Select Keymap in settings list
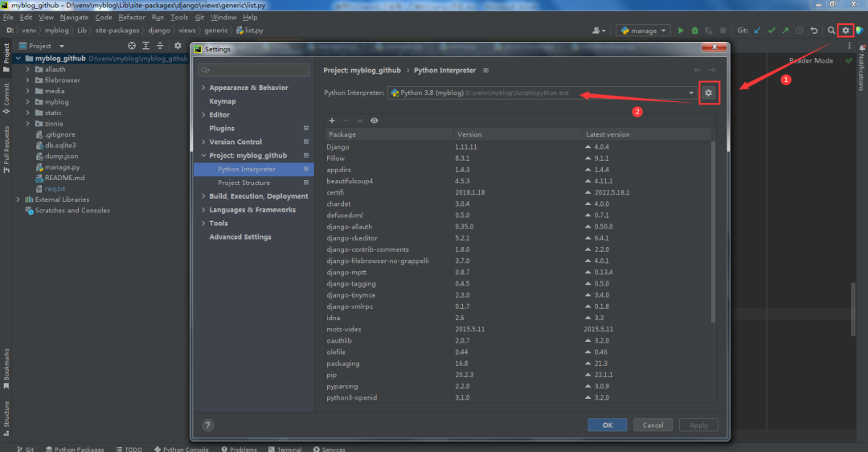868x452 pixels. point(223,101)
